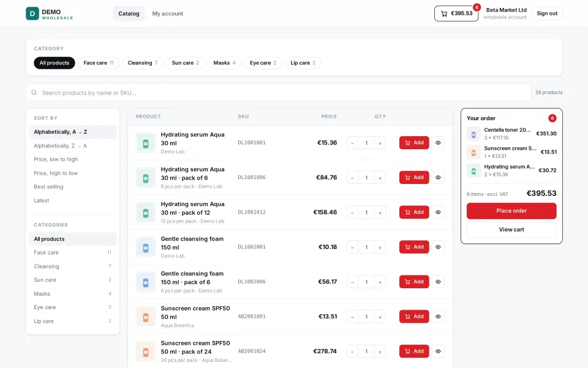Screen dimensions: 588x368
Task: Decrease quantity for DL1001001
Action: (353, 143)
